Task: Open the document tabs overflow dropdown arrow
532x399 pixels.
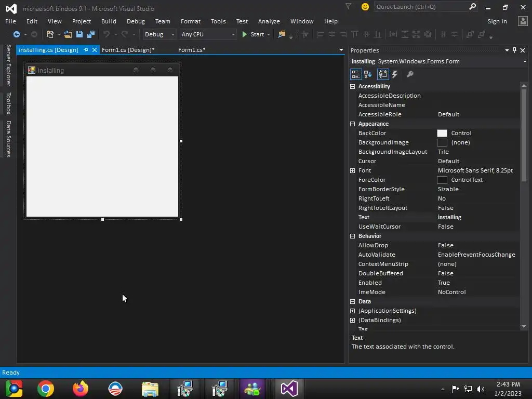Action: [x=341, y=50]
